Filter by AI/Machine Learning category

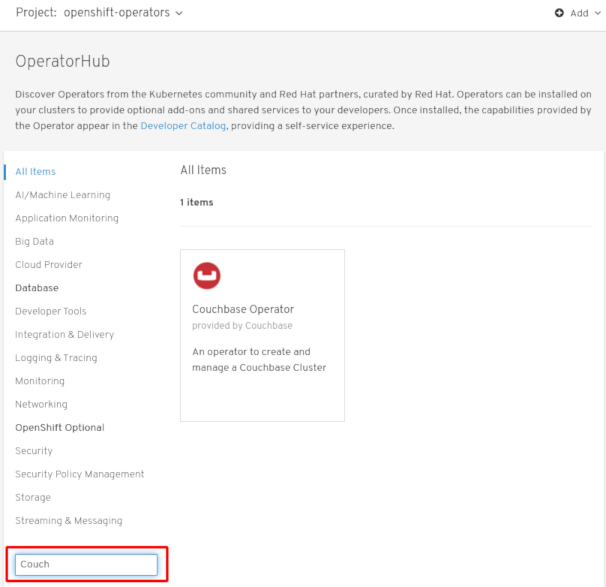(x=62, y=195)
